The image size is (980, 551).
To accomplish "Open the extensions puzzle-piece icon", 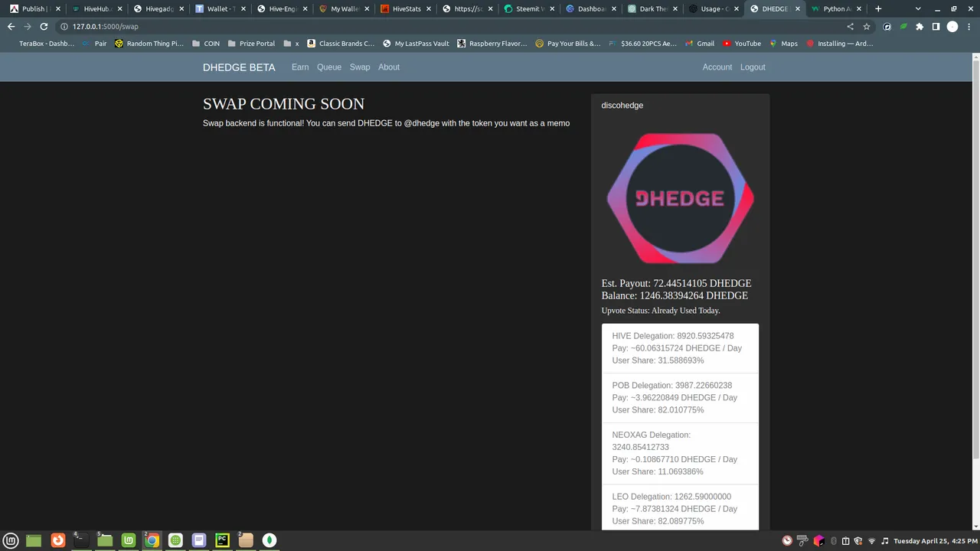I will [920, 26].
